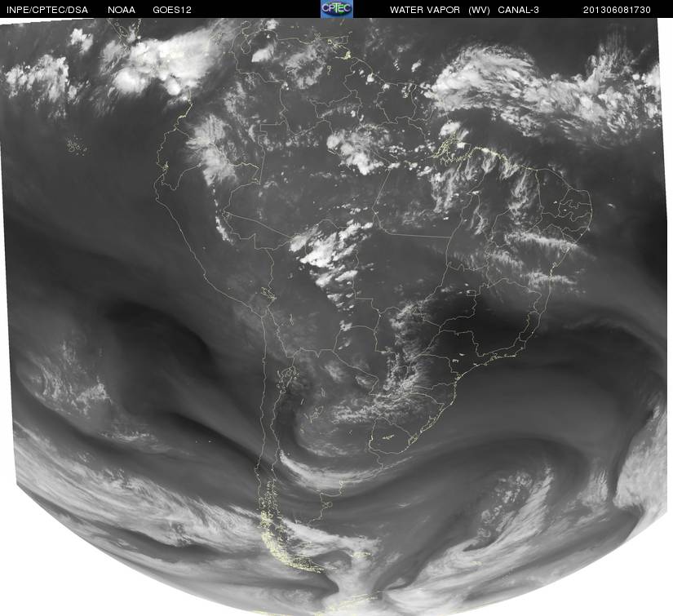
Task: Click the GOES12 satellite label
Action: pos(172,10)
